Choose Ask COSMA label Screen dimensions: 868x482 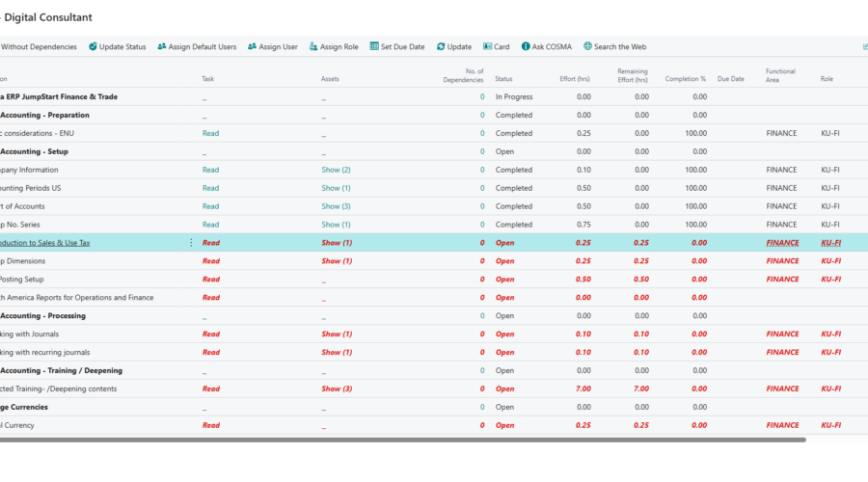[x=552, y=47]
